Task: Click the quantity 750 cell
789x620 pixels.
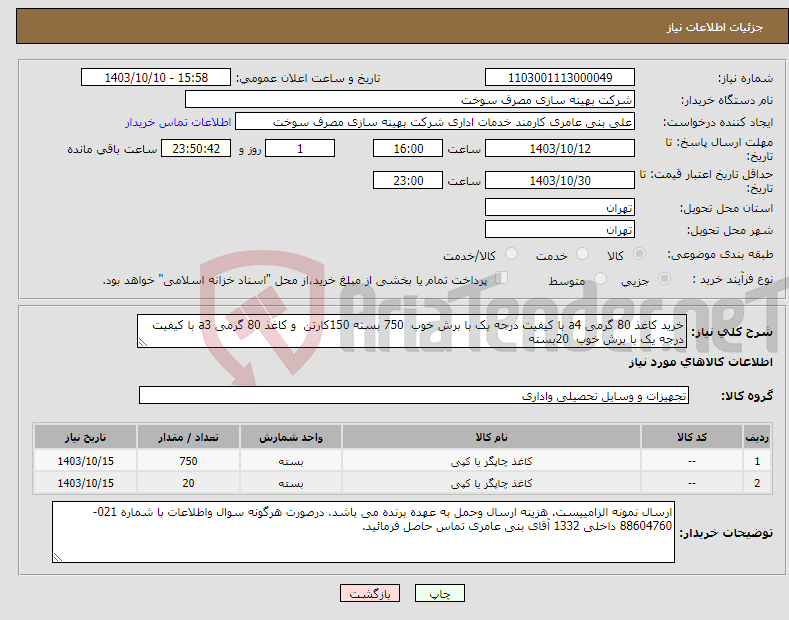Action: click(x=188, y=461)
